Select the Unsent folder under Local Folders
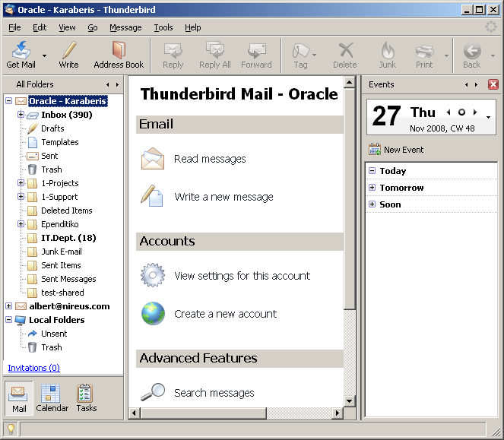 tap(54, 334)
